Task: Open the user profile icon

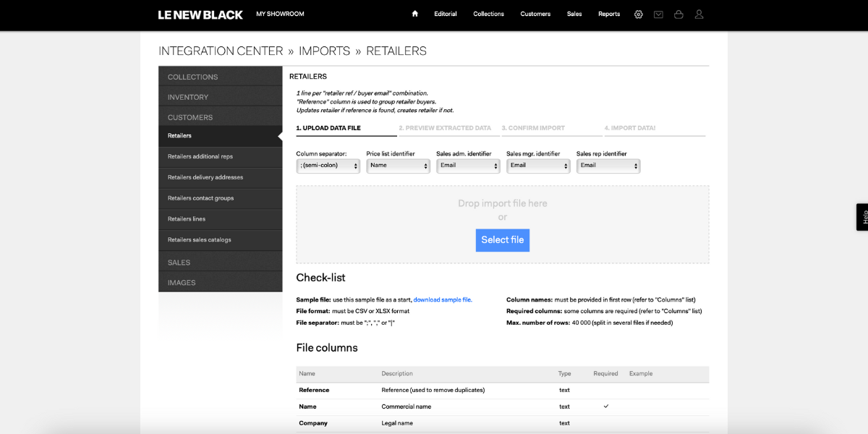Action: [x=699, y=14]
